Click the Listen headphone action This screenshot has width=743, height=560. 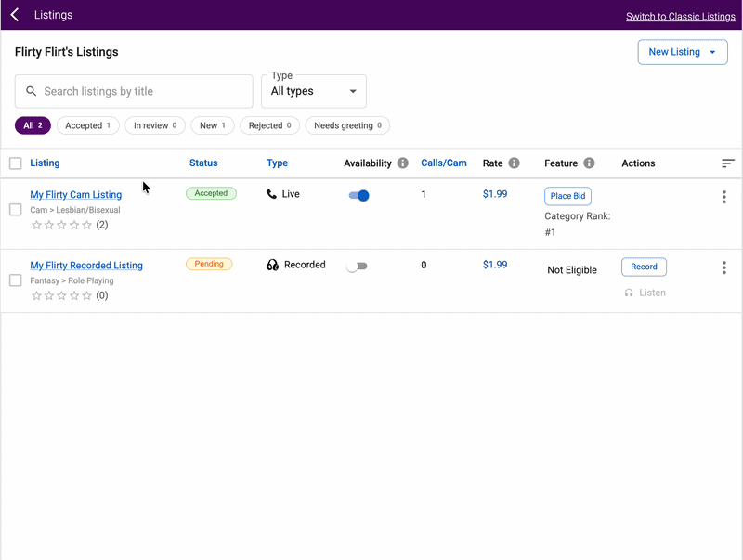645,293
